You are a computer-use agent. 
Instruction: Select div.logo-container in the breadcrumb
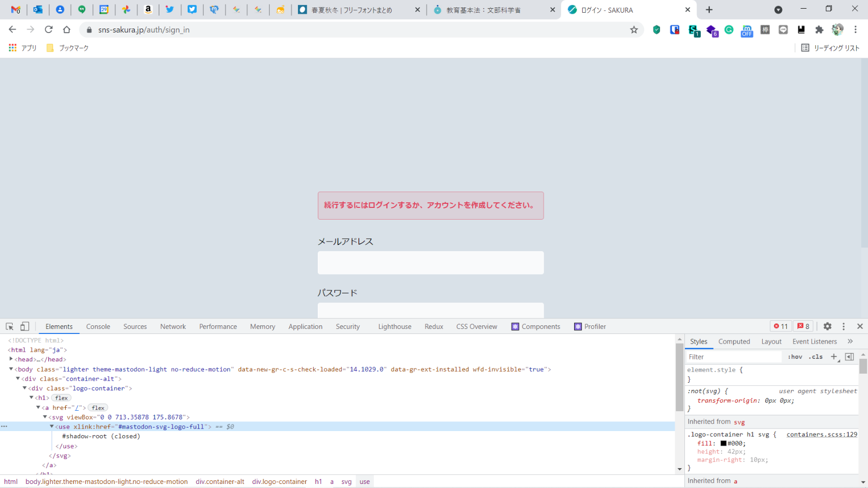click(279, 481)
